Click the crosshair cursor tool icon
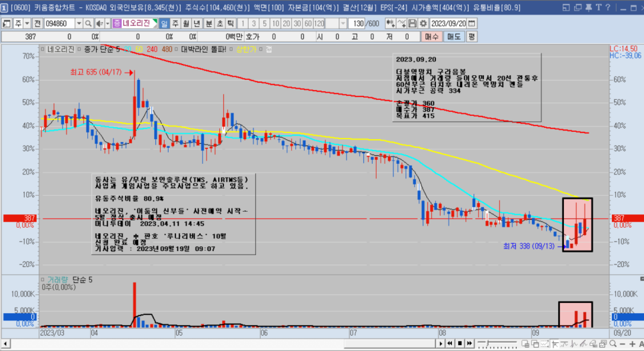The image size is (644, 351). 555,344
